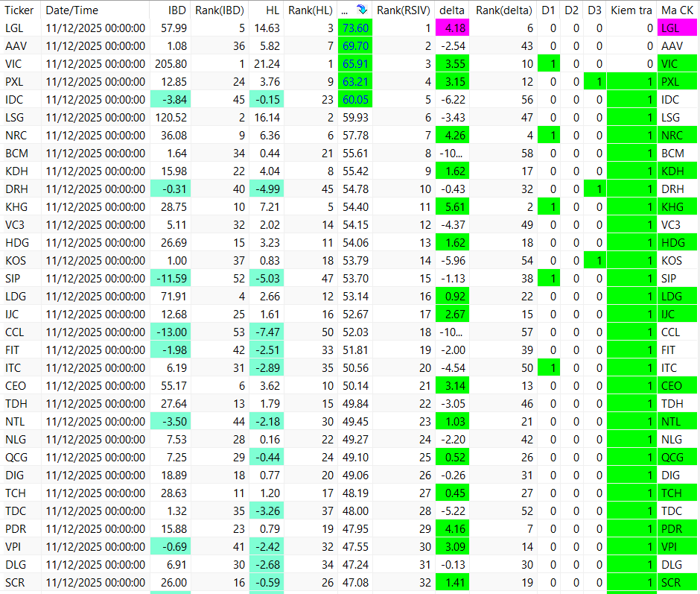Select AAV in the Ticker column

point(16,46)
